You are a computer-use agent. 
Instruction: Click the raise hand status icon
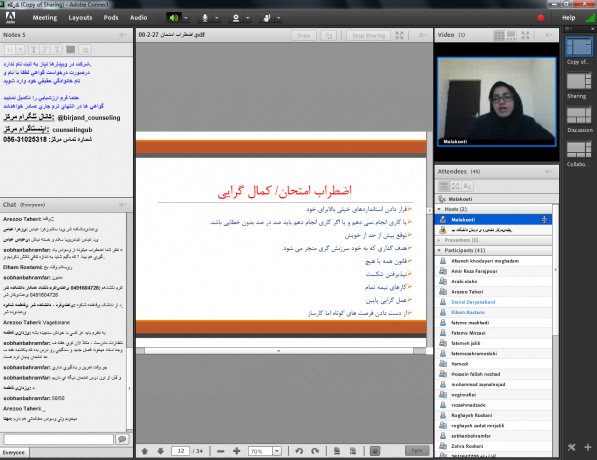tap(267, 18)
